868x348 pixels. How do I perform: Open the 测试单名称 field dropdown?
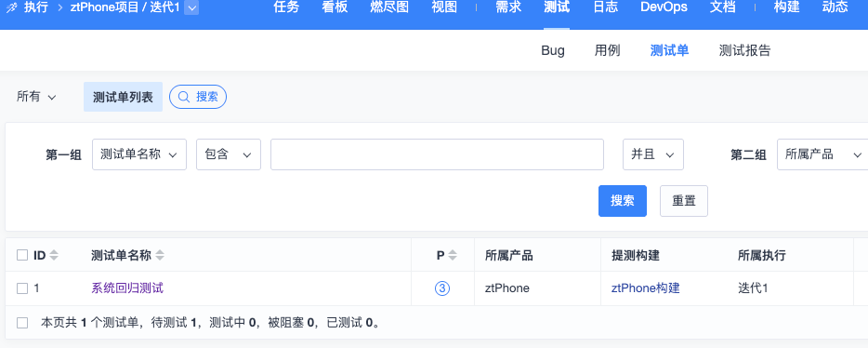[x=139, y=154]
